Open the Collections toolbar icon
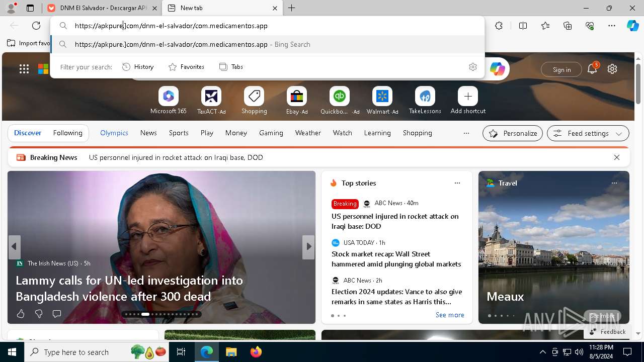This screenshot has height=362, width=644. point(568,26)
